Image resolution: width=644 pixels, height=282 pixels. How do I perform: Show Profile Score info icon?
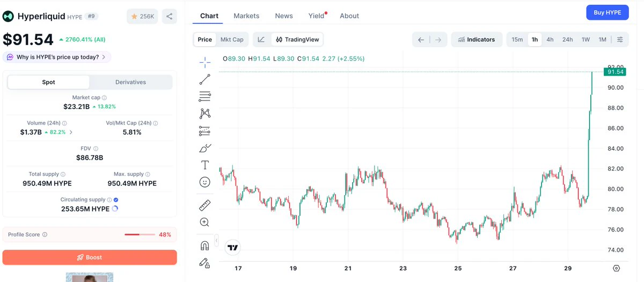coord(45,235)
